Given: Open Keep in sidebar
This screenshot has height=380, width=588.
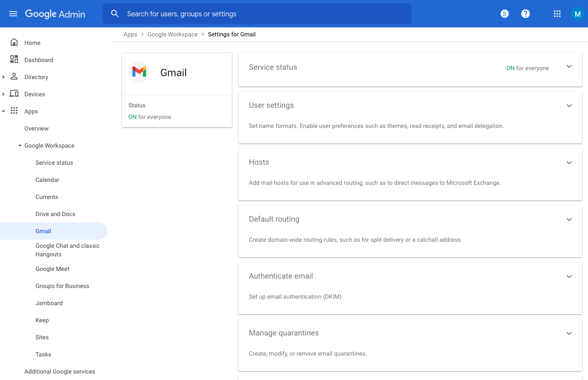Looking at the screenshot, I should click(42, 320).
